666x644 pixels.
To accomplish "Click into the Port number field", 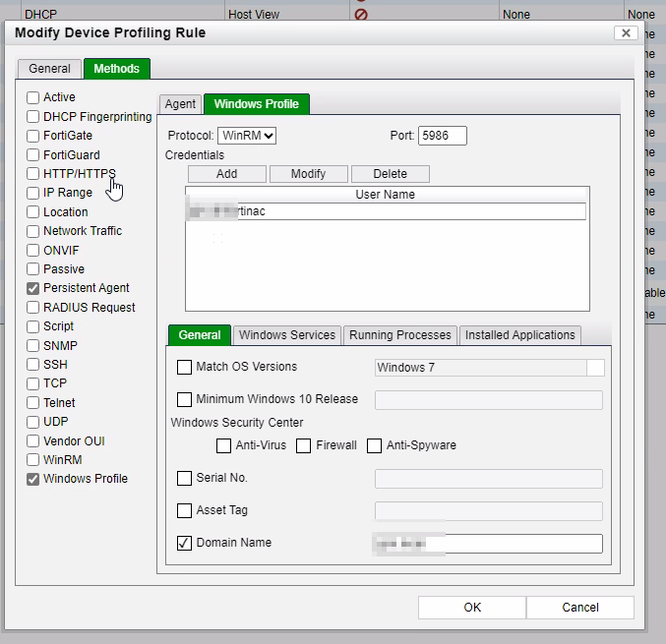I will 442,135.
